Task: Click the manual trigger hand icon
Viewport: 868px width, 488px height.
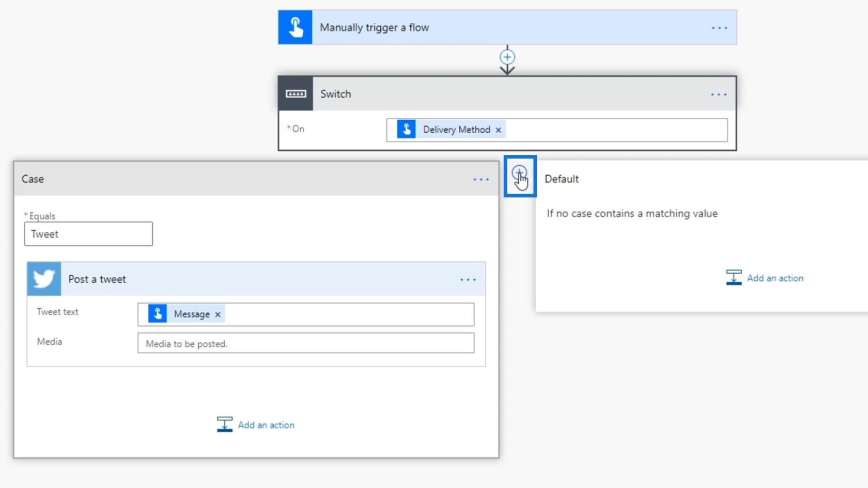Action: coord(295,27)
